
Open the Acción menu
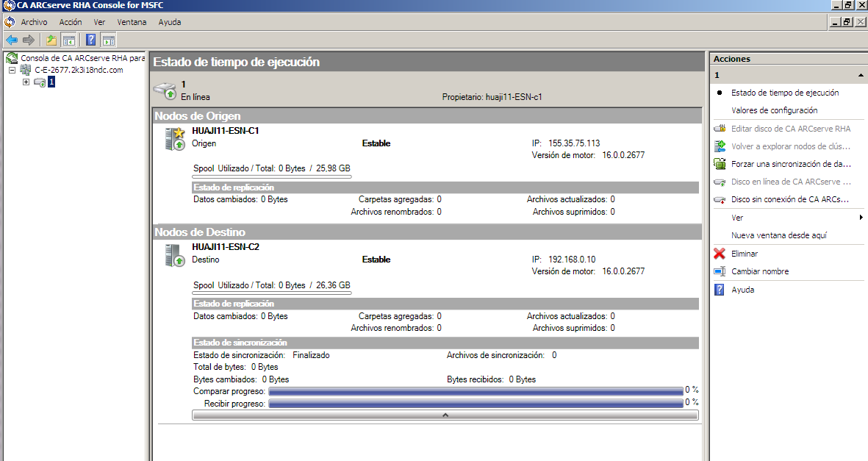pyautogui.click(x=71, y=22)
